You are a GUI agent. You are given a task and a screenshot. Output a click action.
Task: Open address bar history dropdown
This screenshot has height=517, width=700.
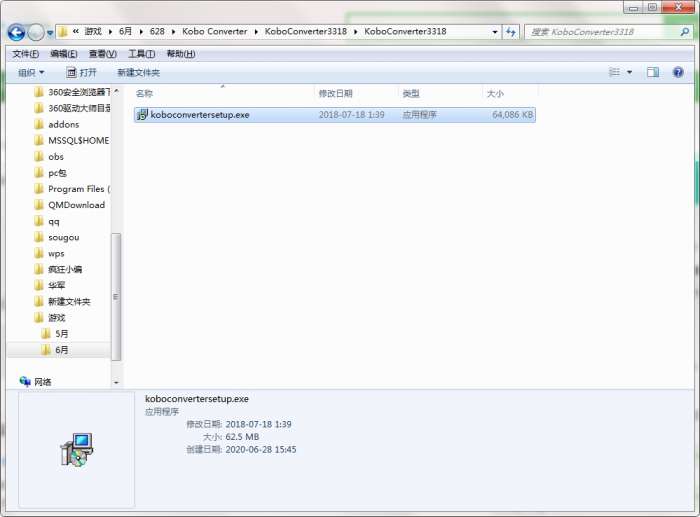coord(495,32)
